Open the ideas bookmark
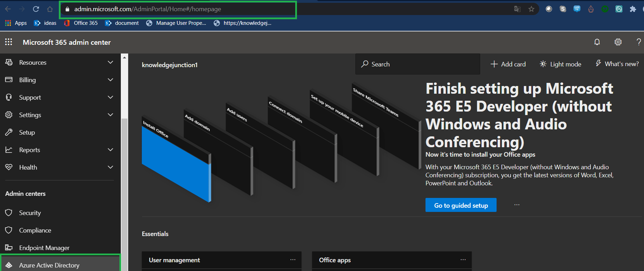 pos(45,23)
